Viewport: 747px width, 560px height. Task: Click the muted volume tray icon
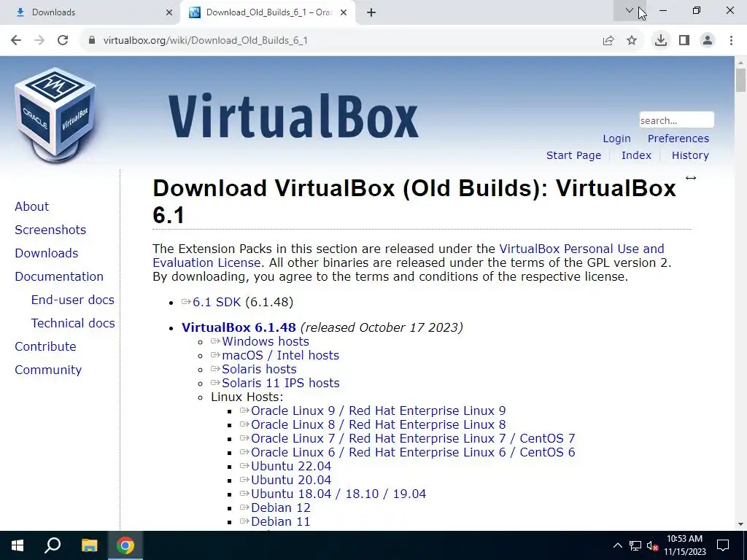652,545
